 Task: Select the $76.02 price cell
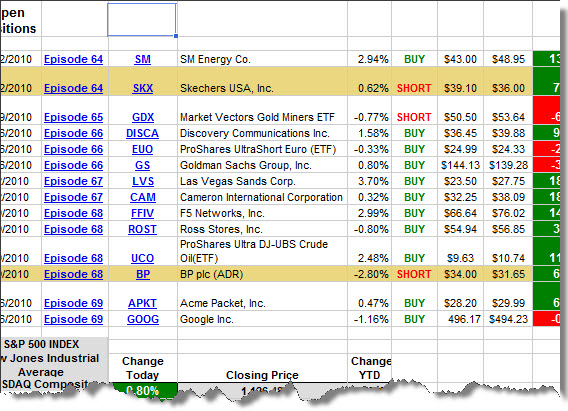(508, 213)
